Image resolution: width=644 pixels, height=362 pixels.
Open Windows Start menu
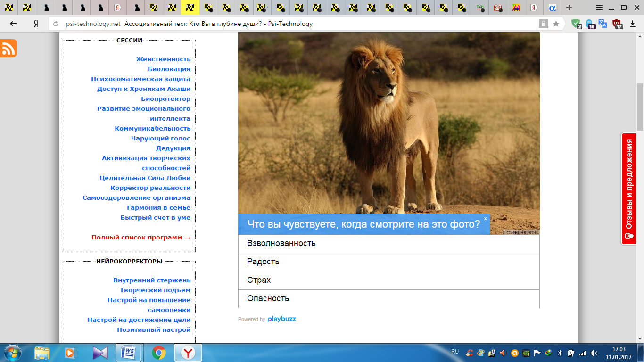(12, 353)
